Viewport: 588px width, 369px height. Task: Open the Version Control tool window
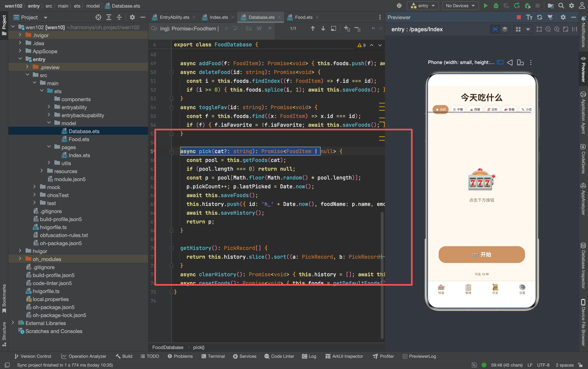click(x=33, y=356)
